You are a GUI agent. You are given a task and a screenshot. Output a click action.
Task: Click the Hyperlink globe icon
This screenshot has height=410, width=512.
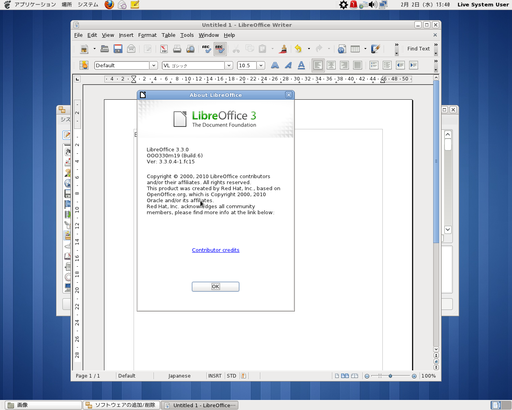coord(342,49)
